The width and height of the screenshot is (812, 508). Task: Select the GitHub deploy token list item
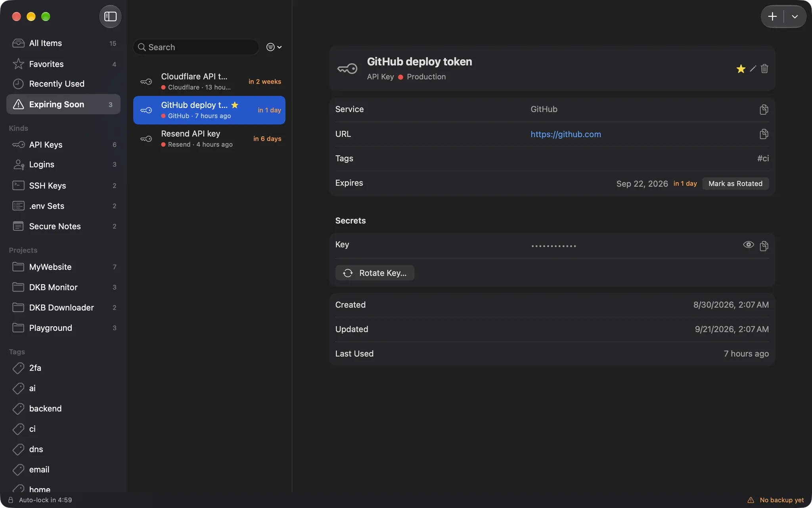pos(209,110)
